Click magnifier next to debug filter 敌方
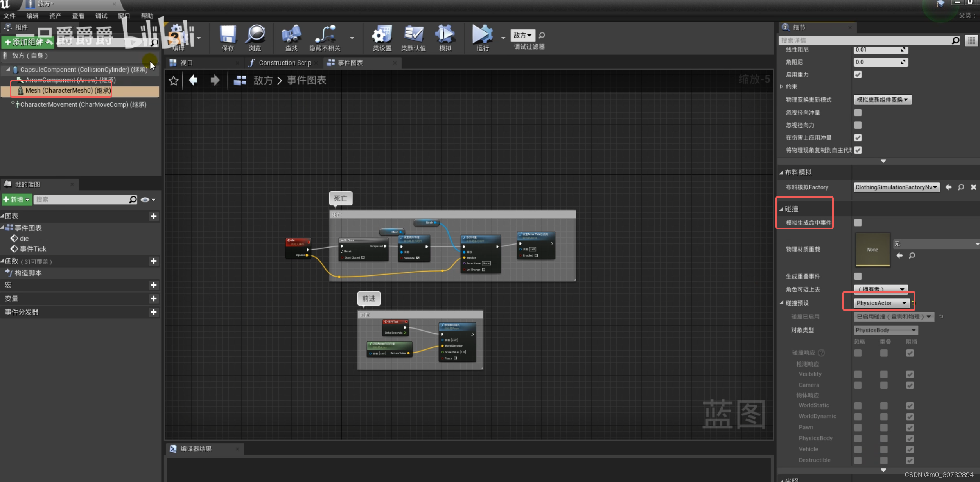Viewport: 980px width, 482px height. [x=542, y=36]
